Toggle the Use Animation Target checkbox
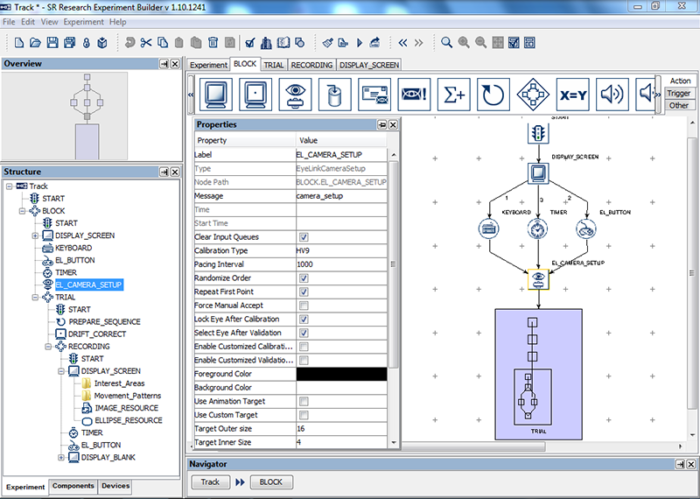Image resolution: width=700 pixels, height=499 pixels. coord(304,401)
